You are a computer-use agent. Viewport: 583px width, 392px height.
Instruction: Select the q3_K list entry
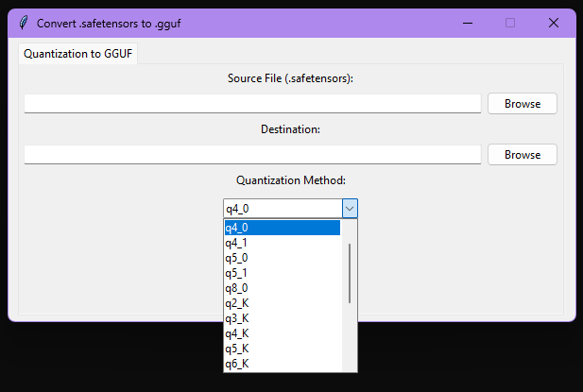tap(282, 318)
